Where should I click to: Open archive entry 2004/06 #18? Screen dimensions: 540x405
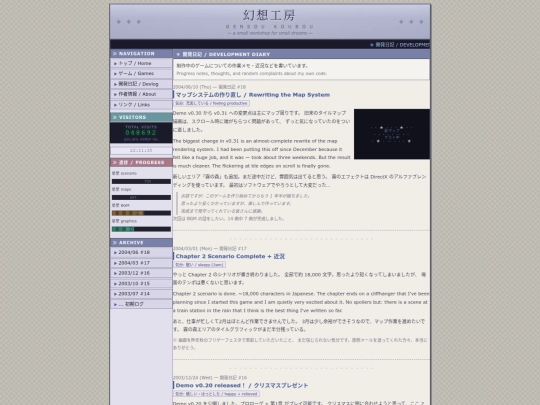[141, 252]
